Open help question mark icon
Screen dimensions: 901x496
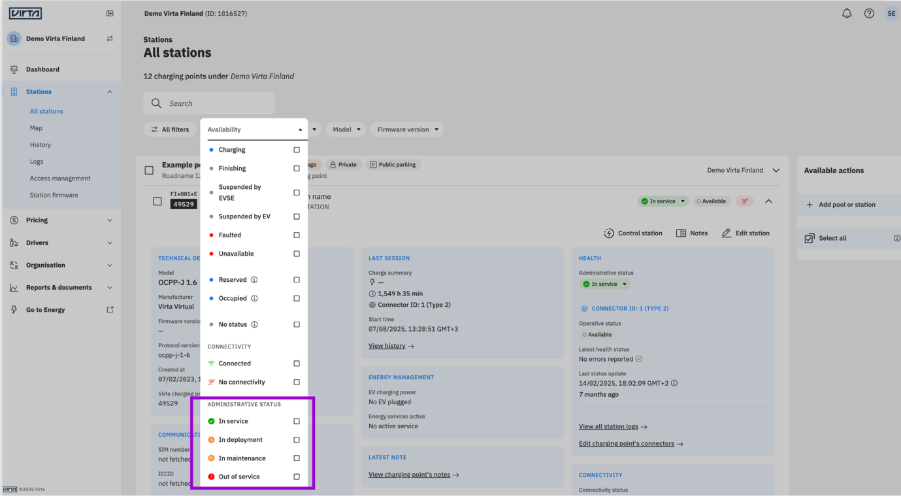(869, 13)
